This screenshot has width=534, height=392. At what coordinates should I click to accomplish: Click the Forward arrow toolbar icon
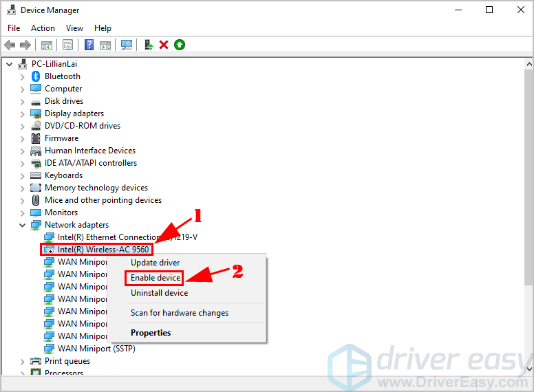click(x=25, y=45)
